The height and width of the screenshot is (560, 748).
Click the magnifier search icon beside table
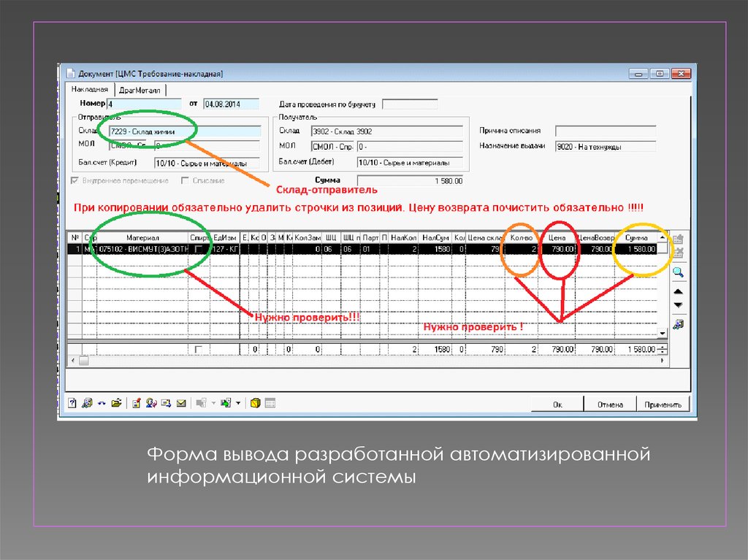click(x=678, y=272)
